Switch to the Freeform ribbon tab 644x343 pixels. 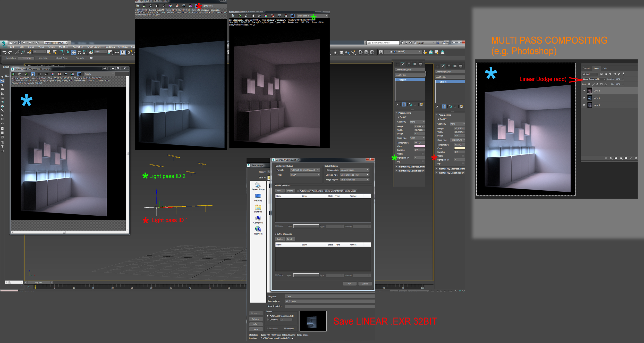pyautogui.click(x=26, y=58)
